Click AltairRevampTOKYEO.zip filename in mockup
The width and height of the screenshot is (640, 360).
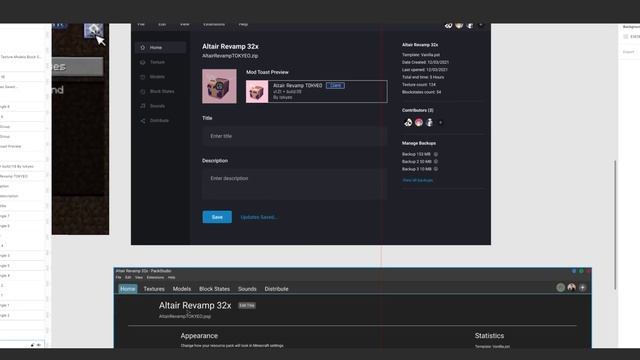click(230, 56)
